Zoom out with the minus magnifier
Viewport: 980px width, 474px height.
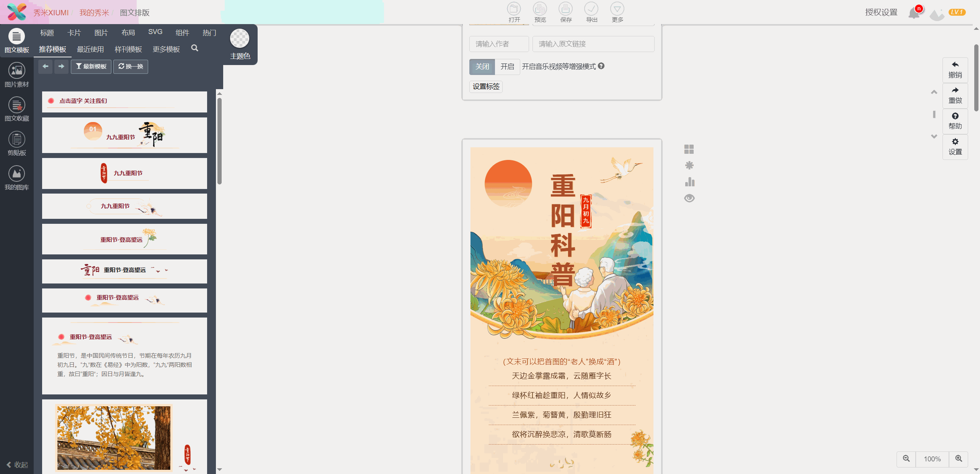point(906,459)
